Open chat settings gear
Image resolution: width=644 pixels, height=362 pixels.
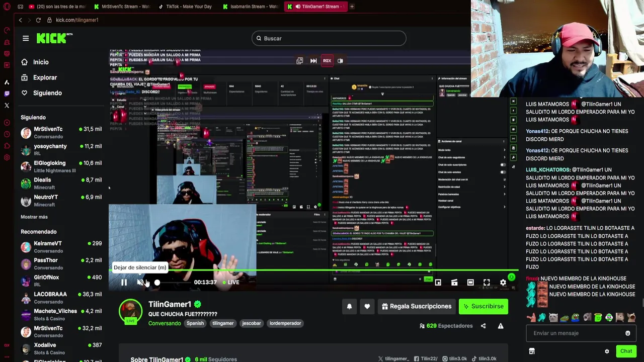point(607,351)
